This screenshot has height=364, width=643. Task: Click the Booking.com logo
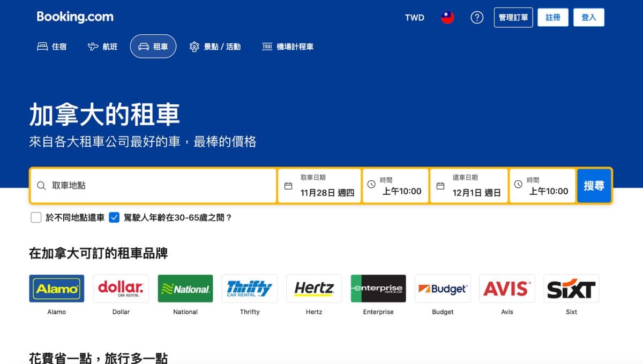pyautogui.click(x=75, y=17)
